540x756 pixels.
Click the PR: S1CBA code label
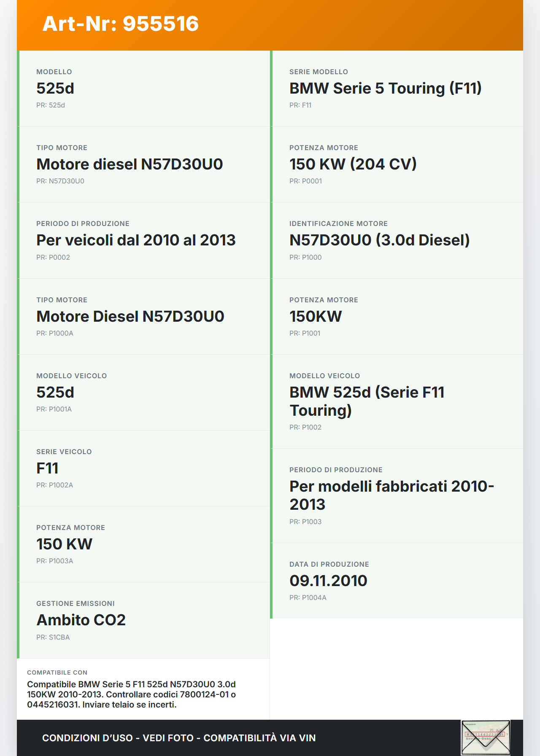(x=53, y=637)
